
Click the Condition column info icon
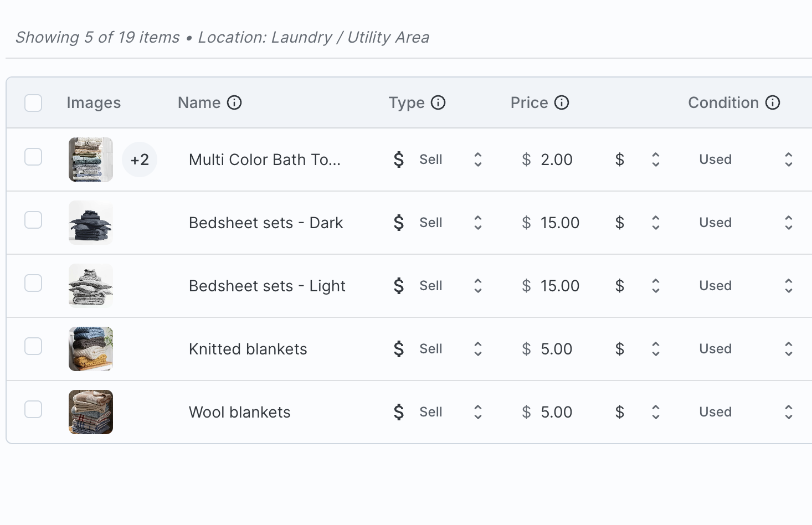pyautogui.click(x=773, y=102)
